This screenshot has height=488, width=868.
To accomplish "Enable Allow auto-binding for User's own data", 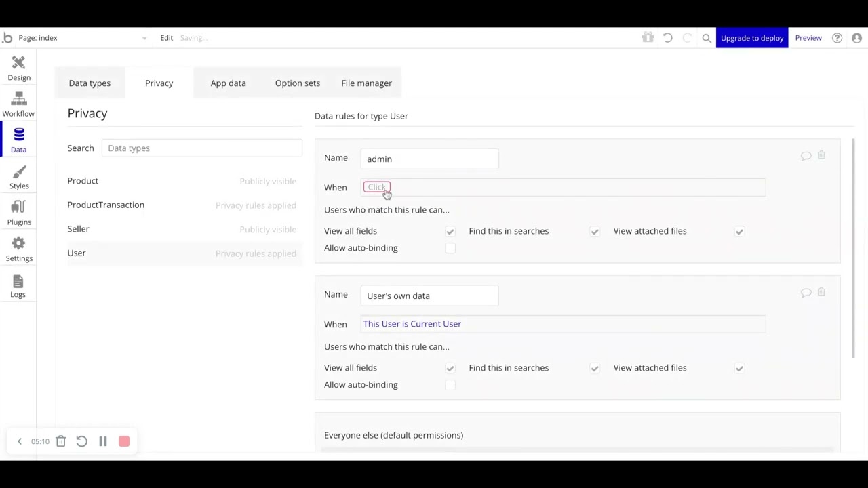I will pyautogui.click(x=450, y=385).
